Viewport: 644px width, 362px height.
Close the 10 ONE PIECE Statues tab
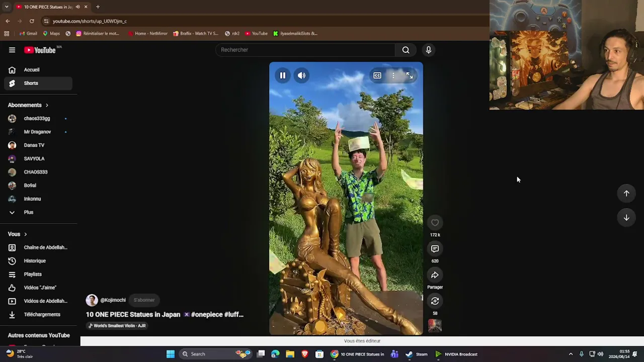tap(86, 7)
